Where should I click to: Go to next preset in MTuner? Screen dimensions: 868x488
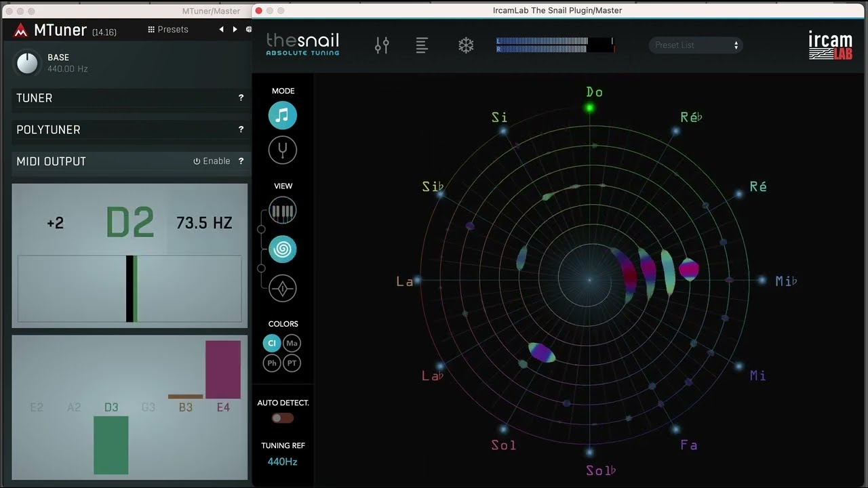pos(235,29)
